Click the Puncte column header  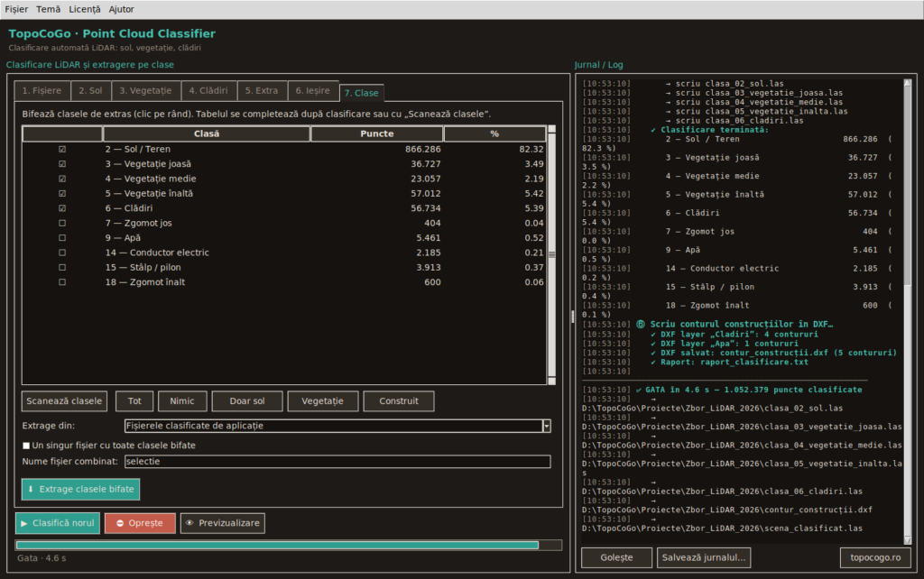pos(376,133)
